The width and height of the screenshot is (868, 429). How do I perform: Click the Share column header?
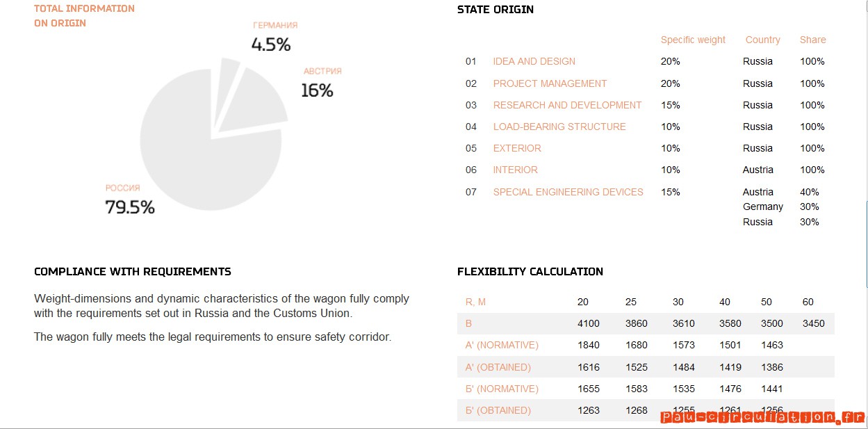pos(812,40)
